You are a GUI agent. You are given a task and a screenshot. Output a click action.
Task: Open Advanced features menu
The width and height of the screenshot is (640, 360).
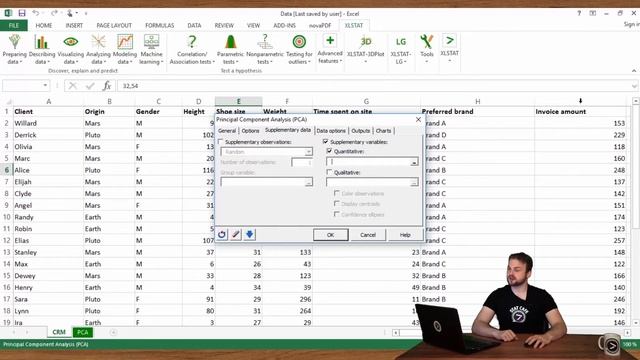click(330, 49)
